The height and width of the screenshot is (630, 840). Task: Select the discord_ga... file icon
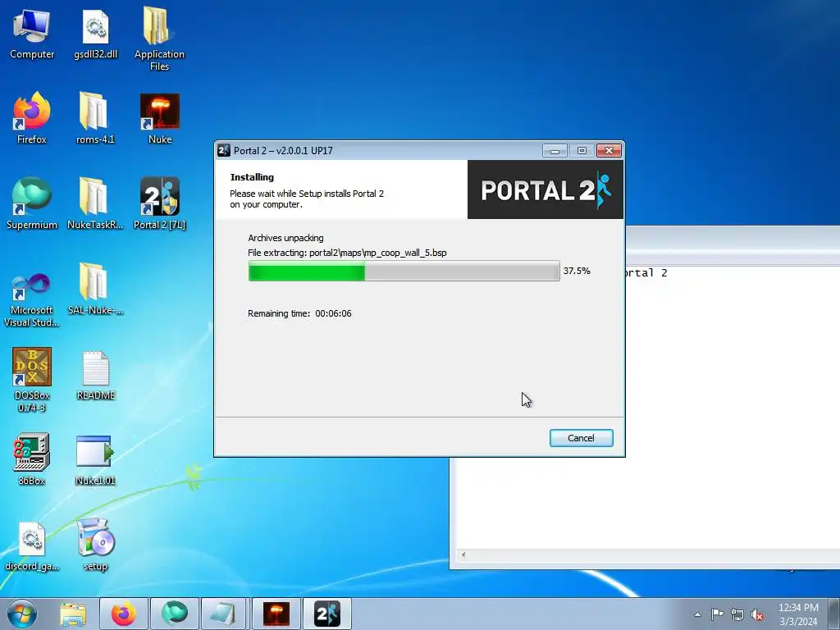[x=32, y=546]
